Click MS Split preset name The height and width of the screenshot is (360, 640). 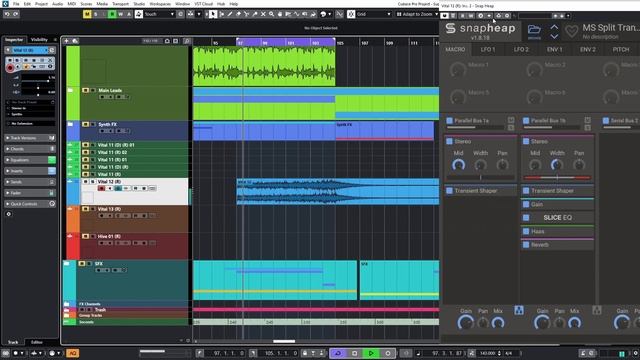click(611, 28)
